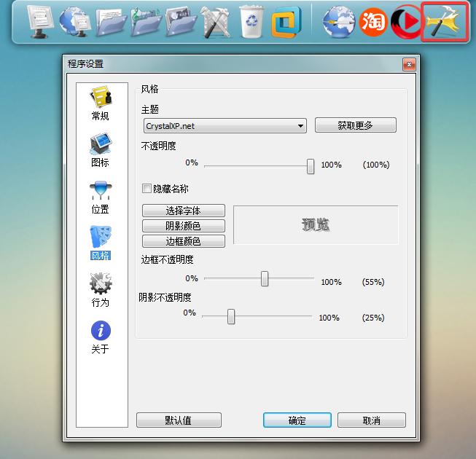This screenshot has width=476, height=459.
Task: Click the 获取更多 get more themes button
Action: (x=356, y=125)
